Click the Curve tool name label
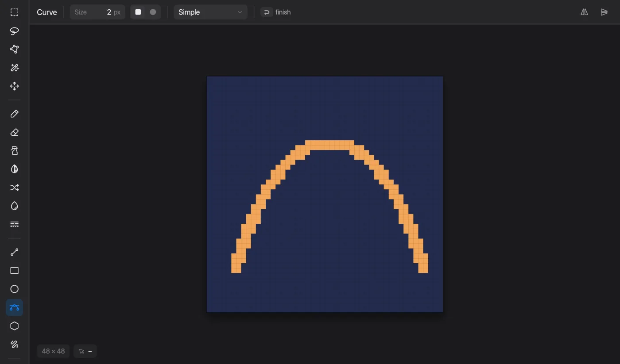Image resolution: width=620 pixels, height=364 pixels. (47, 12)
